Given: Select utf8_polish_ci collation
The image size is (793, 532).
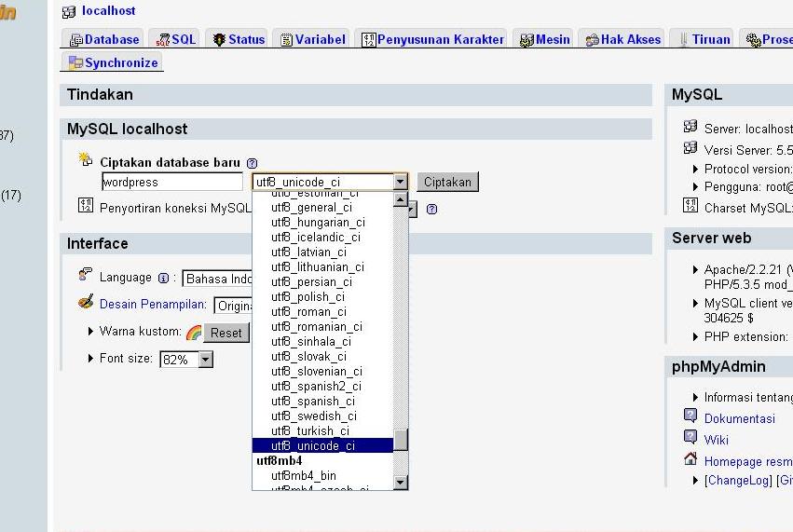Looking at the screenshot, I should (322, 297).
